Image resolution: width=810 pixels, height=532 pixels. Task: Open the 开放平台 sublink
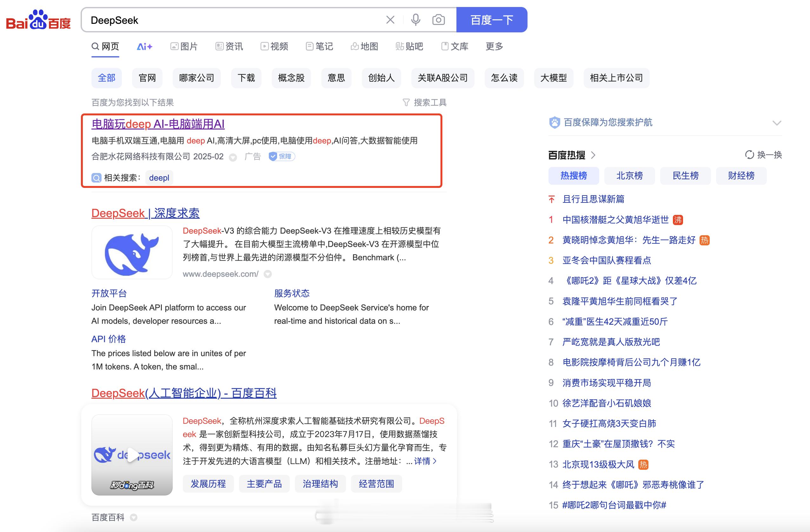coord(109,293)
